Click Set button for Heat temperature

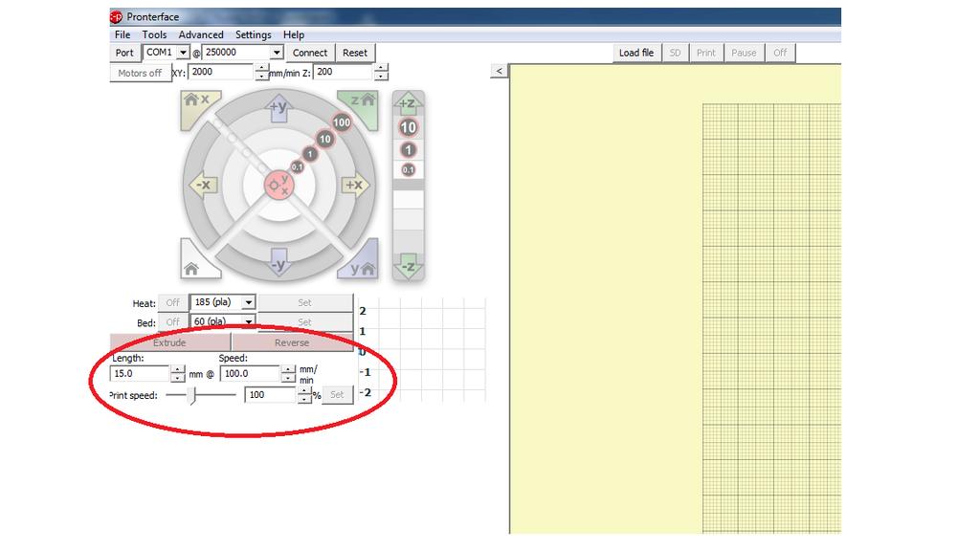305,303
